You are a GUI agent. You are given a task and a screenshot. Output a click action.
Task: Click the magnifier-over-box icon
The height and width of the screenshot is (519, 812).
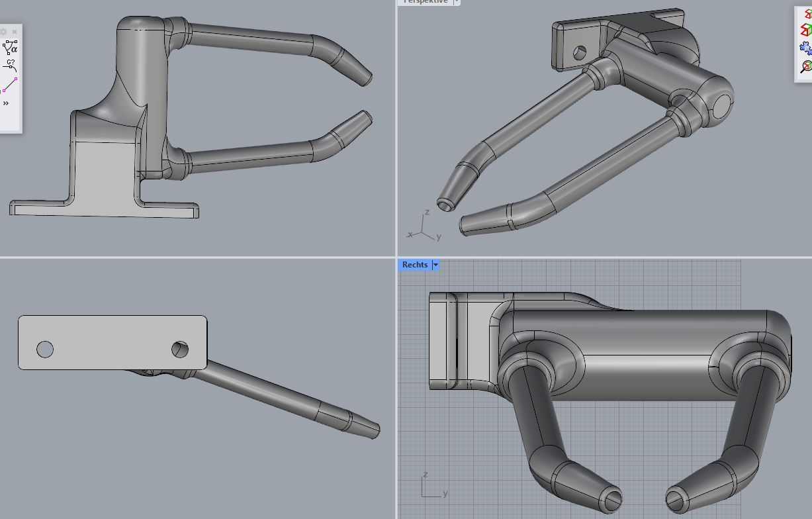806,66
